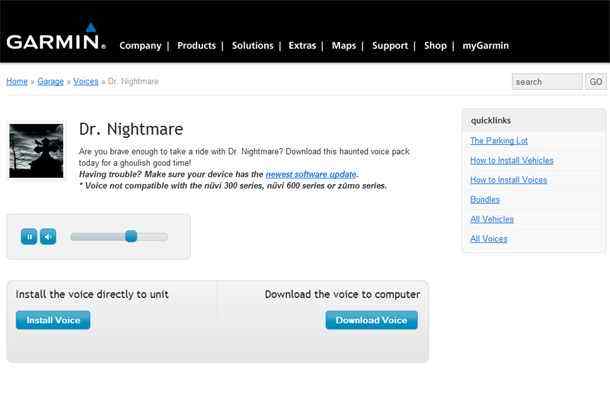The image size is (610, 396).
Task: Click the Garmin logo
Action: pos(56,35)
